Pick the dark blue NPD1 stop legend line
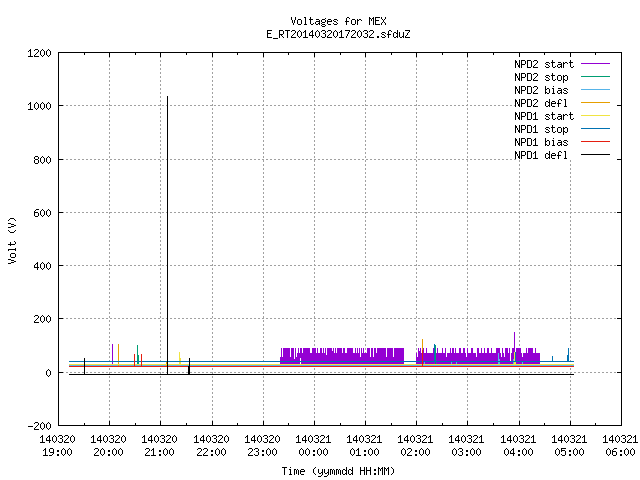Screen dimensions: 640x480 tap(595, 129)
